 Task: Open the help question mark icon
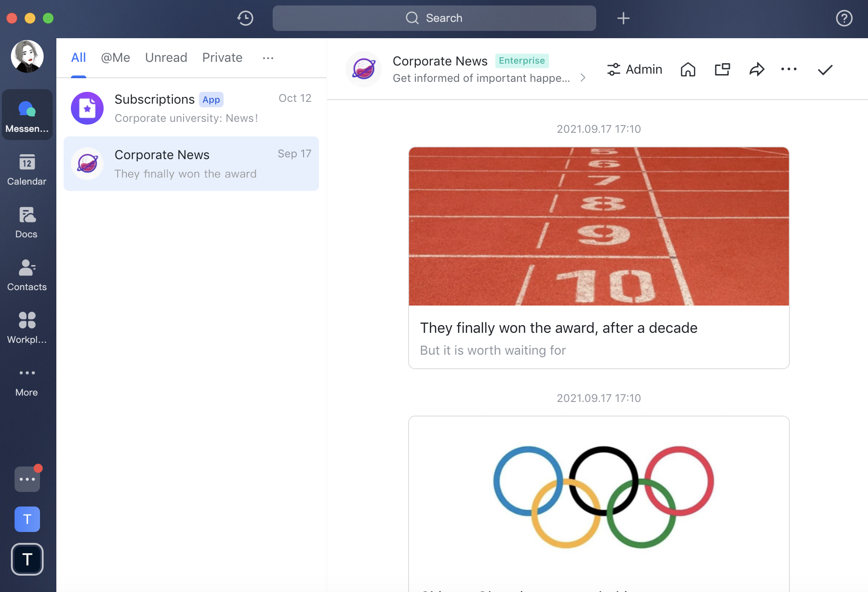pos(844,18)
